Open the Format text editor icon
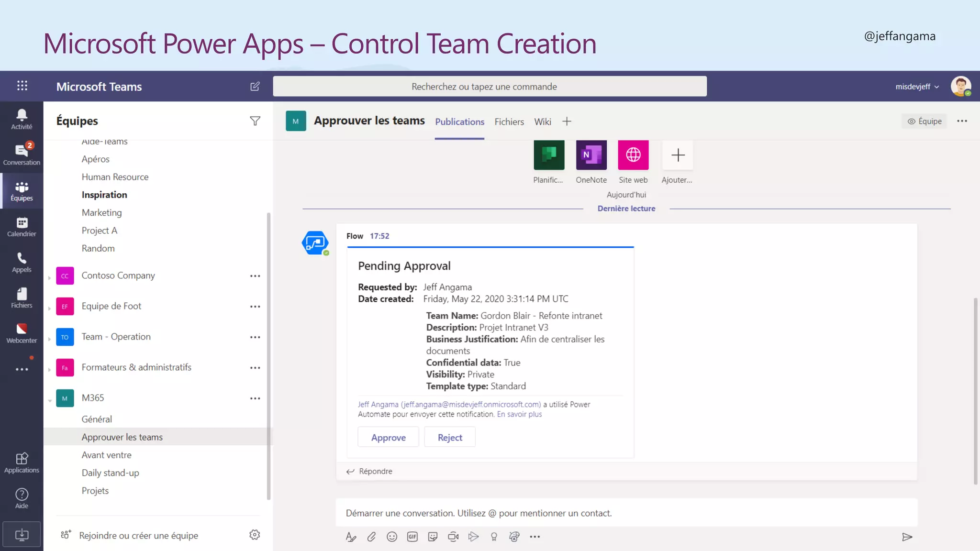The width and height of the screenshot is (980, 551). 351,537
